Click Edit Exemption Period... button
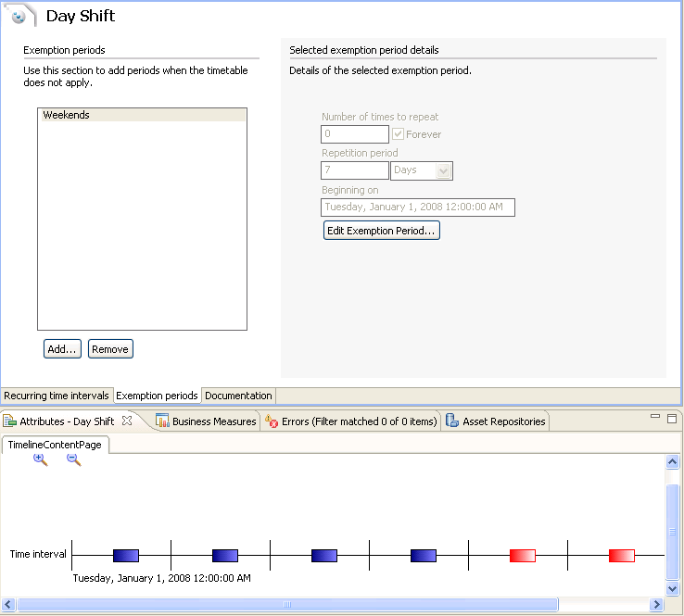 click(x=382, y=230)
